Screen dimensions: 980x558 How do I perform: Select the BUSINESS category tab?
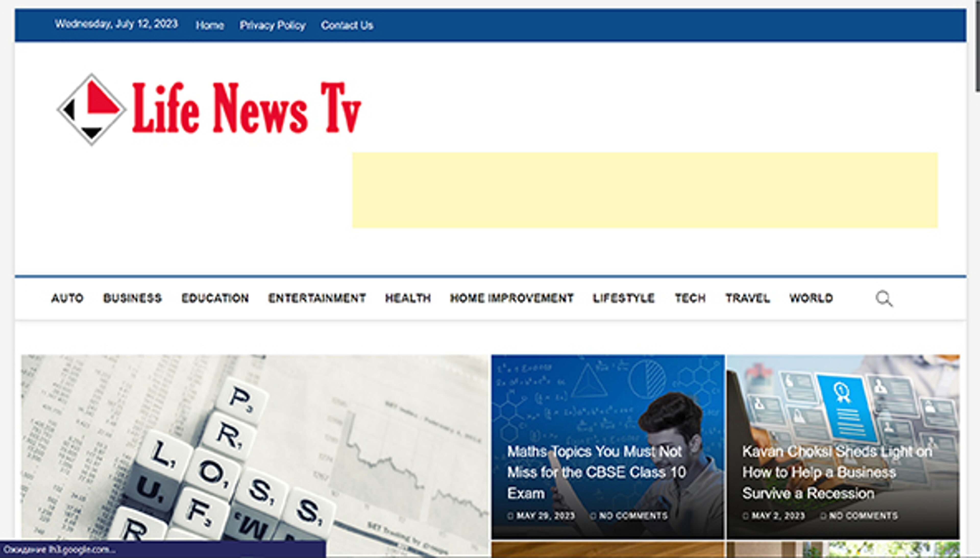(132, 299)
